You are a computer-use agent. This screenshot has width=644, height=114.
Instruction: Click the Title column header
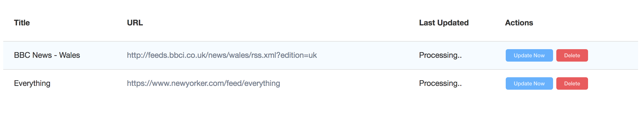(22, 23)
